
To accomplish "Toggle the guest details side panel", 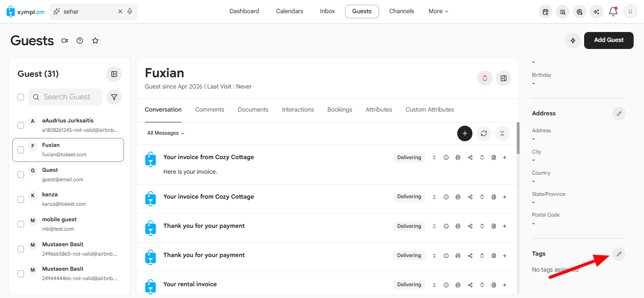I will (504, 78).
